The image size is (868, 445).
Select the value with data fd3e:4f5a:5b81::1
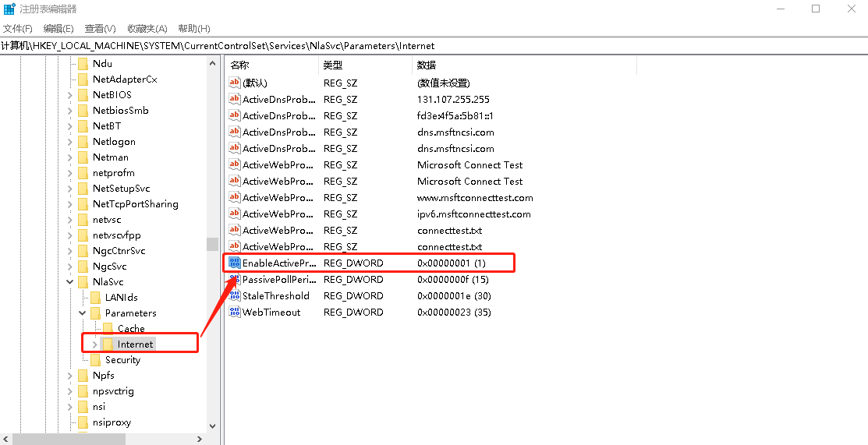tap(455, 115)
